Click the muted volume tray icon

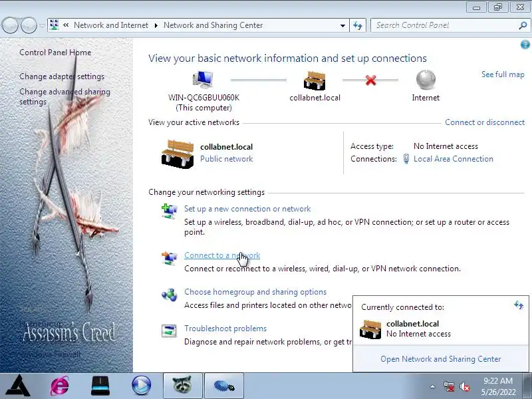coord(464,386)
